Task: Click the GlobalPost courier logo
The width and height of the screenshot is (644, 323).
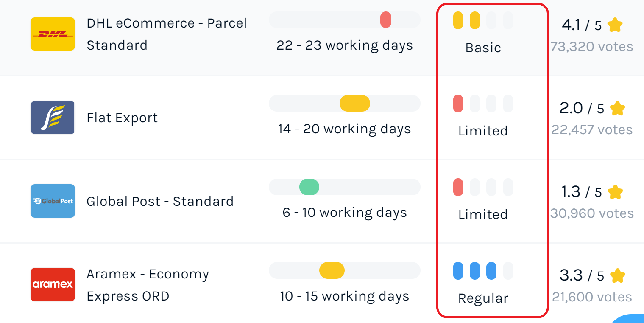Action: coord(53,201)
